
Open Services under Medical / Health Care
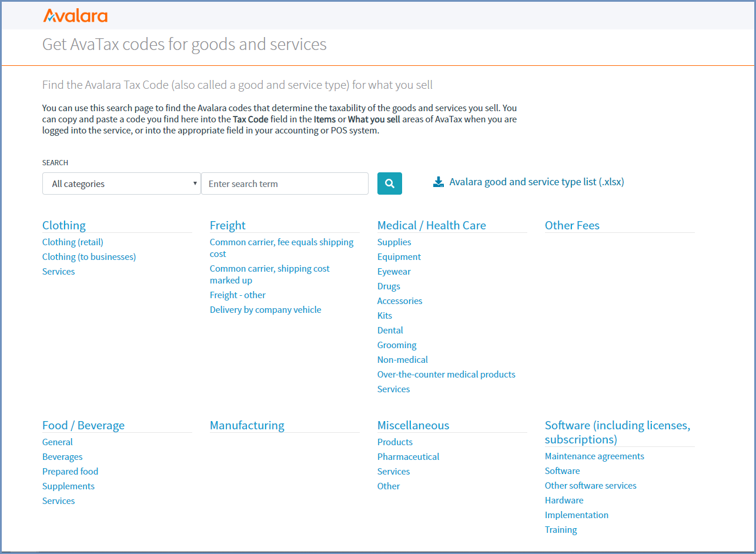tap(394, 389)
